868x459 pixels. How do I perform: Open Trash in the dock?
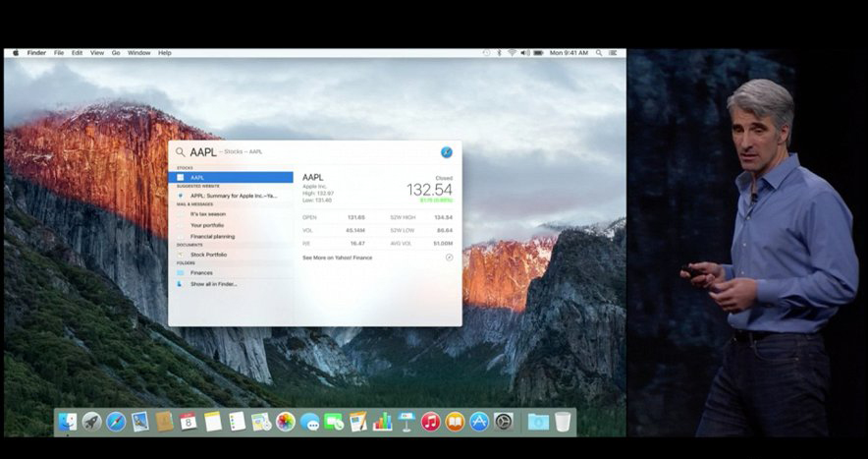(x=563, y=422)
